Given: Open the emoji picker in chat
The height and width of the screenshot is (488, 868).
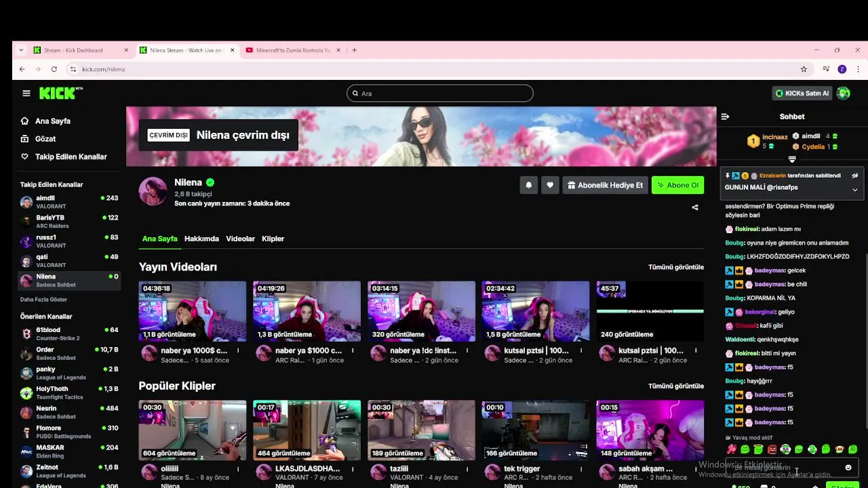Looking at the screenshot, I should click(x=848, y=468).
